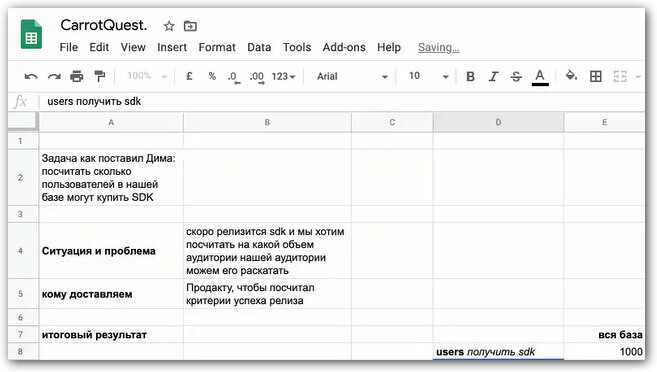This screenshot has height=372, width=657.
Task: Undo the last action
Action: pyautogui.click(x=31, y=76)
